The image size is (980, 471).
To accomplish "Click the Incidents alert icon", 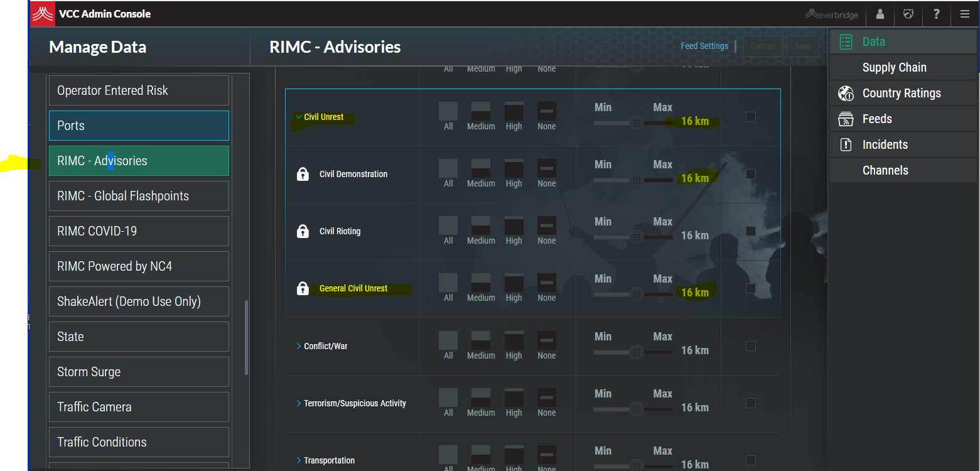I will 846,145.
